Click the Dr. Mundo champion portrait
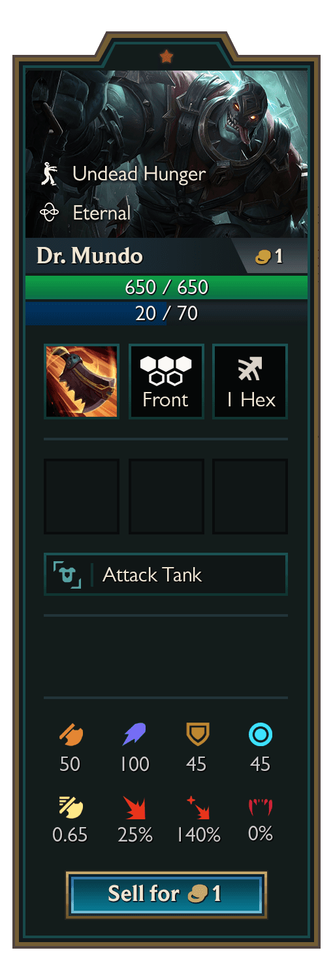 (x=166, y=154)
